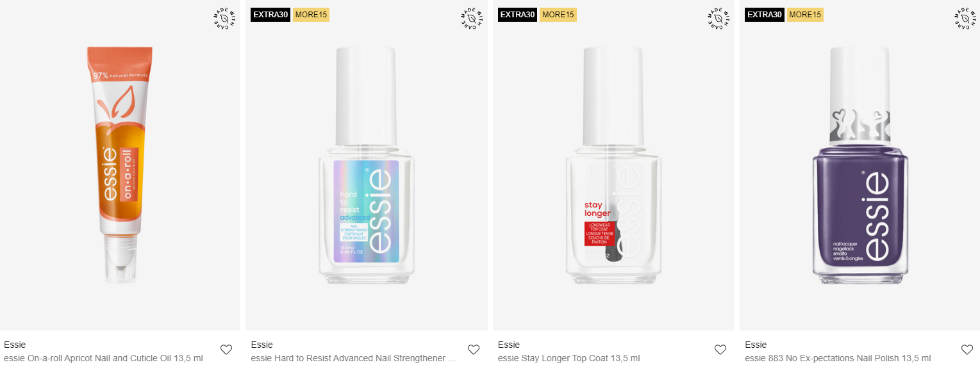Click Made With Care badge on nail strengthener
This screenshot has width=980, height=367.
tap(472, 18)
